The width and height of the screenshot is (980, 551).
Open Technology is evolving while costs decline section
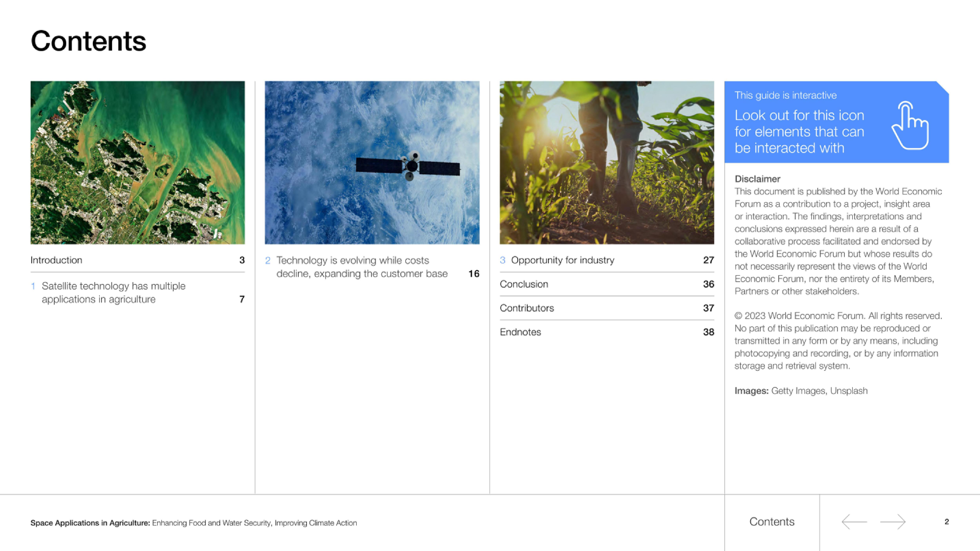pyautogui.click(x=372, y=267)
